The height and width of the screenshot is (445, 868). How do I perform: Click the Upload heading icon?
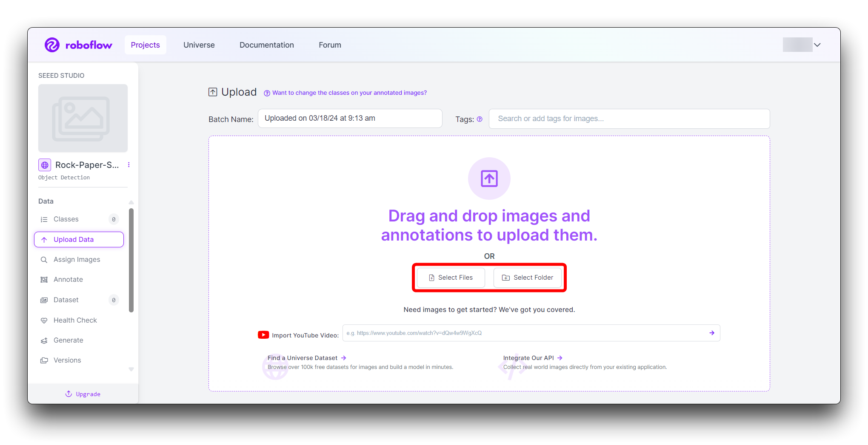click(213, 92)
